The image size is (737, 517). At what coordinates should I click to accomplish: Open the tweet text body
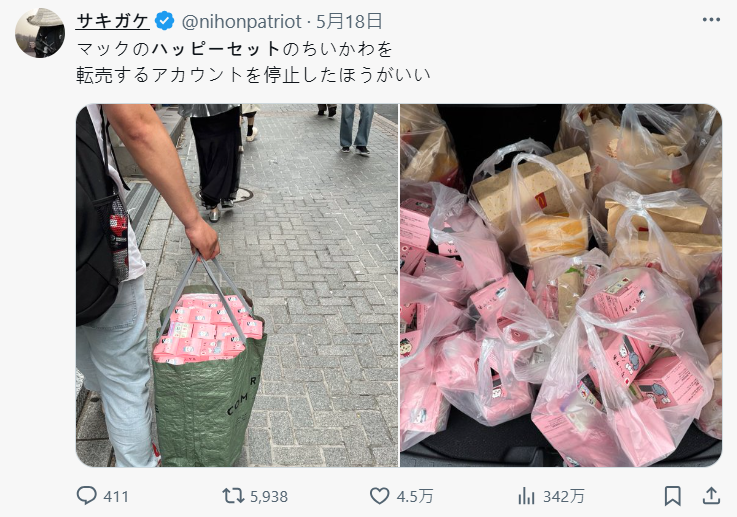click(253, 62)
